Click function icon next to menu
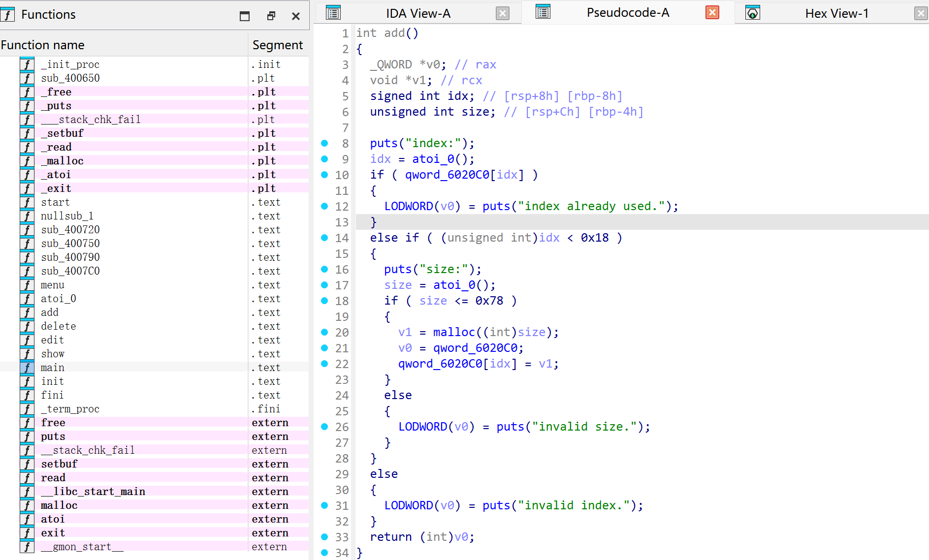This screenshot has height=560, width=929. (x=27, y=285)
